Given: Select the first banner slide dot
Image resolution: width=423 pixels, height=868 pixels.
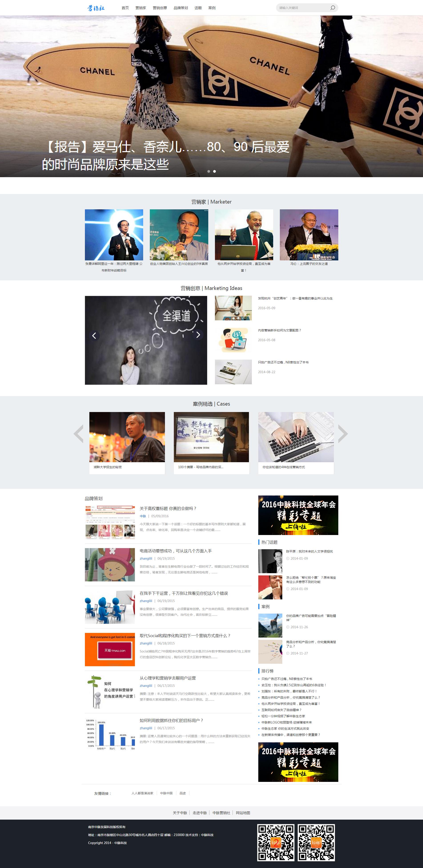Looking at the screenshot, I should tap(209, 172).
